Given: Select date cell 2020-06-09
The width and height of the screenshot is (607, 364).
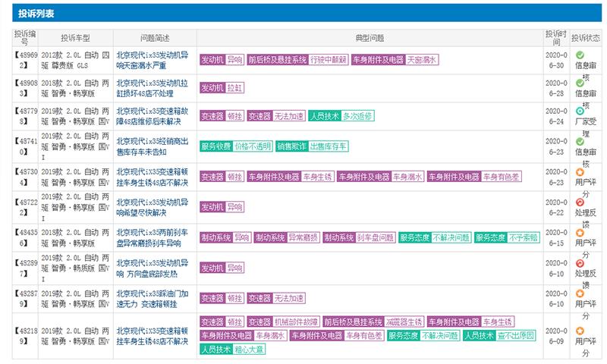Looking at the screenshot, I should point(556,336).
